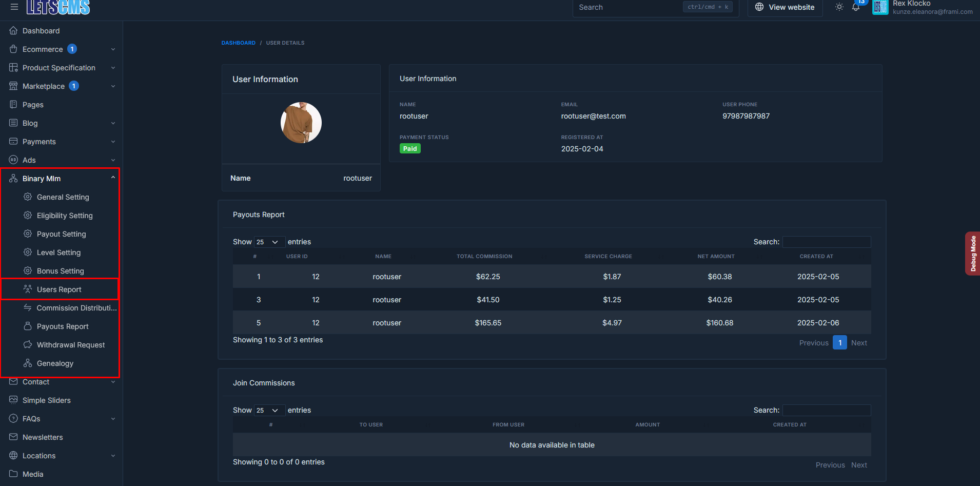Click the Media sidebar icon
This screenshot has height=486, width=980.
click(13, 474)
